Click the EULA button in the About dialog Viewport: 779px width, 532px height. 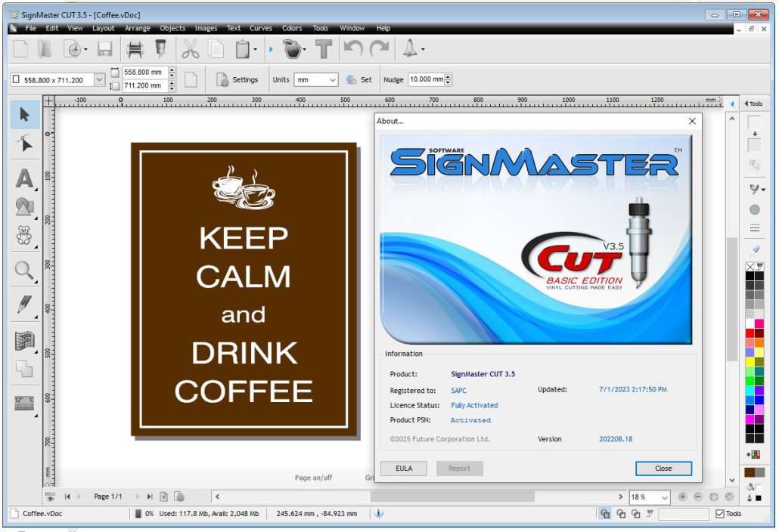tap(404, 468)
